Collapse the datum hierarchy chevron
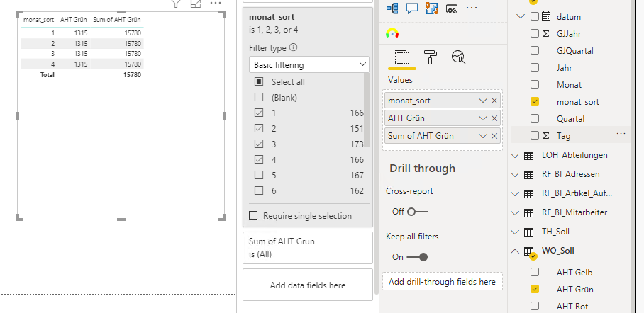The image size is (644, 313). click(521, 16)
